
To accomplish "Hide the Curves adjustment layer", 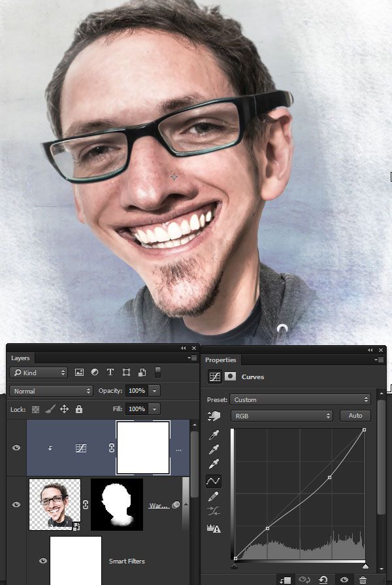I will 16,448.
